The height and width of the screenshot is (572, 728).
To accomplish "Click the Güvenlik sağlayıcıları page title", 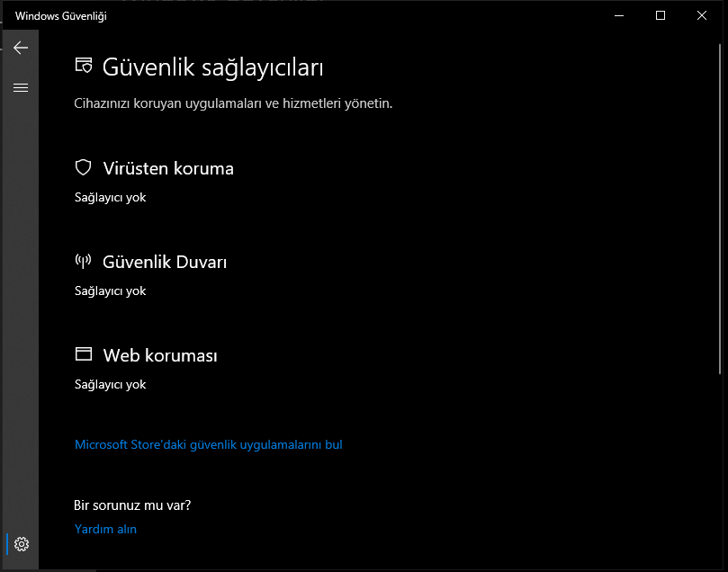I will pos(212,67).
